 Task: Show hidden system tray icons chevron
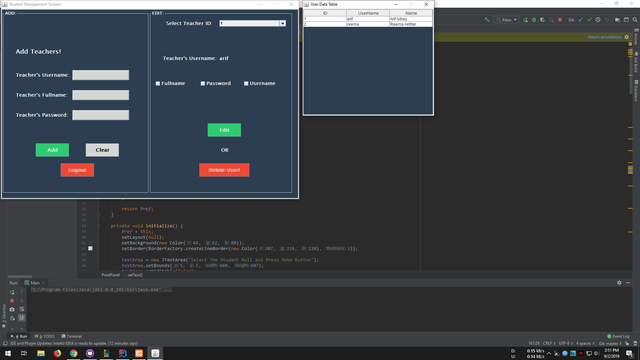(549, 353)
